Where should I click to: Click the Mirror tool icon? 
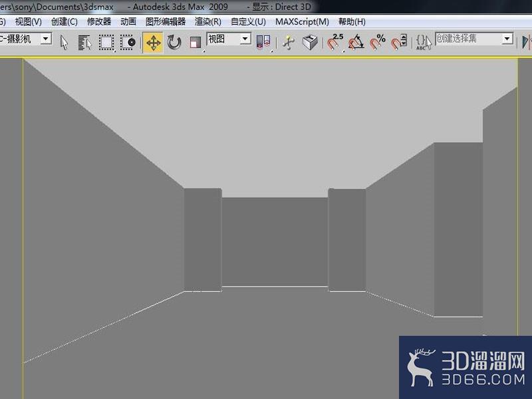click(x=527, y=43)
